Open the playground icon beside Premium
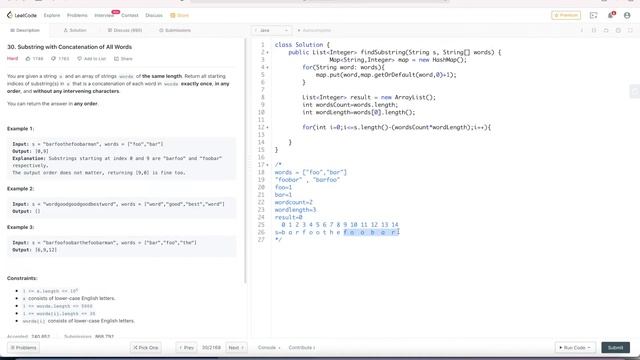 point(593,15)
